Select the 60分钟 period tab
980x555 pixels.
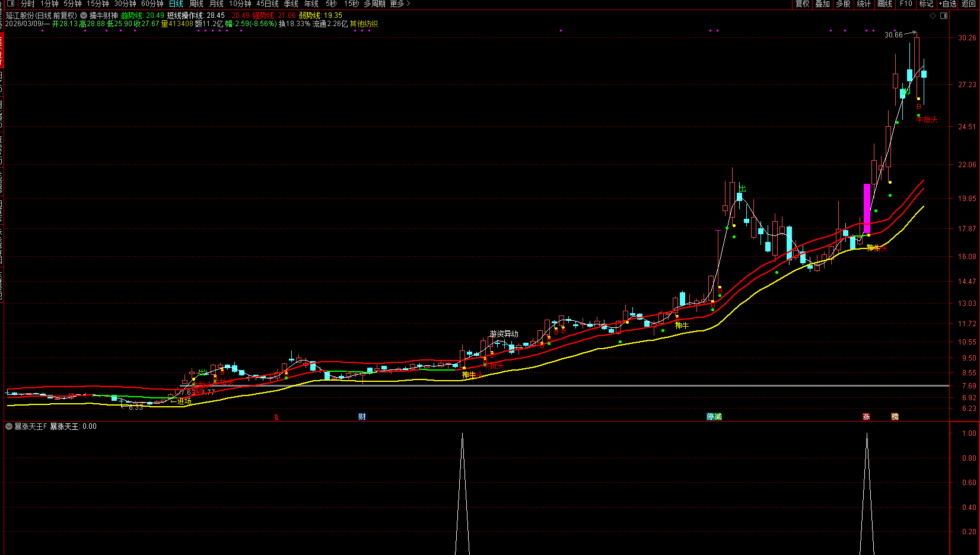(x=152, y=4)
